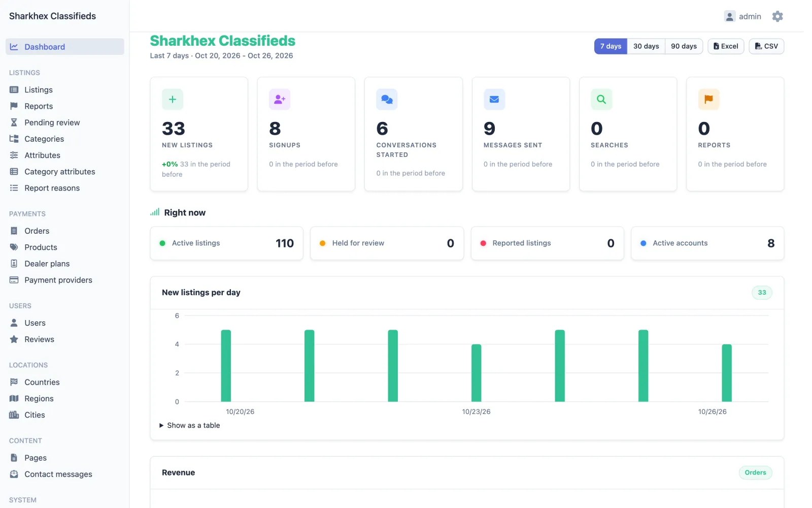This screenshot has width=812, height=508.
Task: Click the Messages Sent envelope icon
Action: coord(494,100)
